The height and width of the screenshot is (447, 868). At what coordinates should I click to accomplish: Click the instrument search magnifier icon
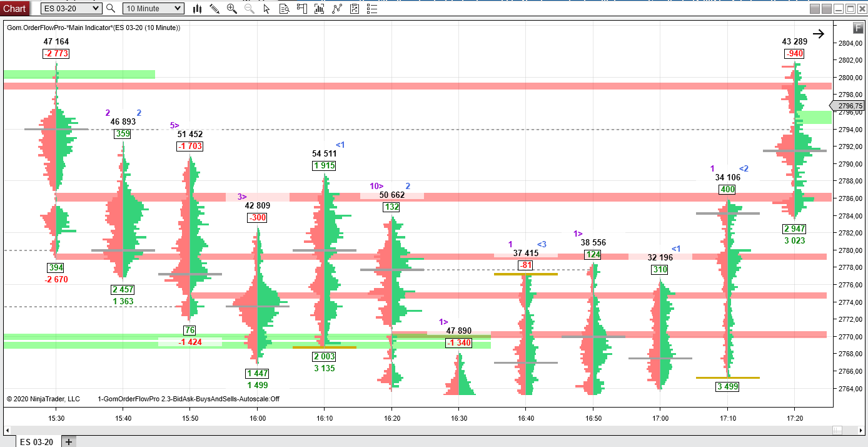(111, 8)
